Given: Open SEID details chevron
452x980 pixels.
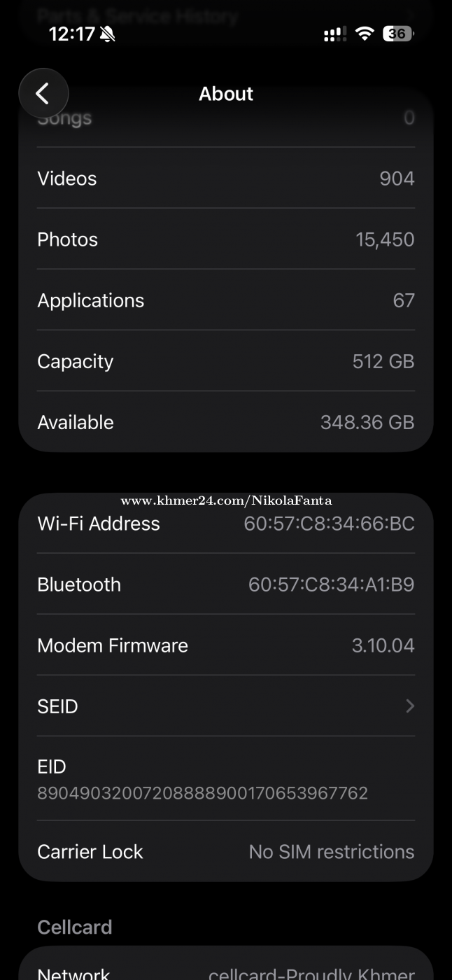Looking at the screenshot, I should click(410, 706).
